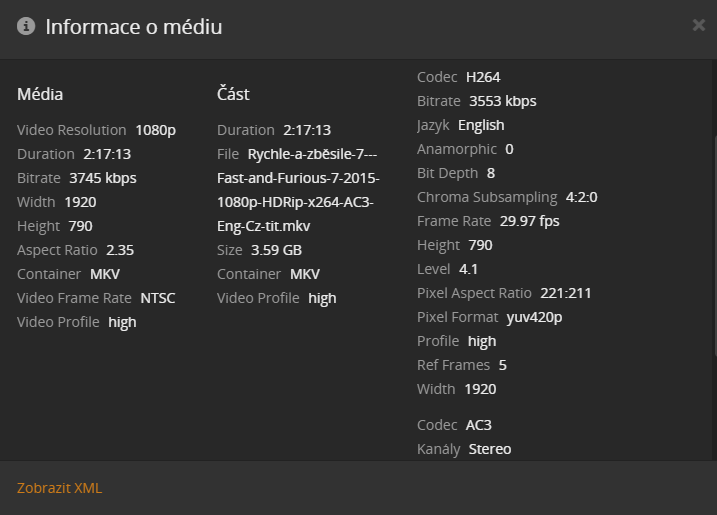Click the yuv420p Pixel Format value
The image size is (717, 515).
(535, 317)
